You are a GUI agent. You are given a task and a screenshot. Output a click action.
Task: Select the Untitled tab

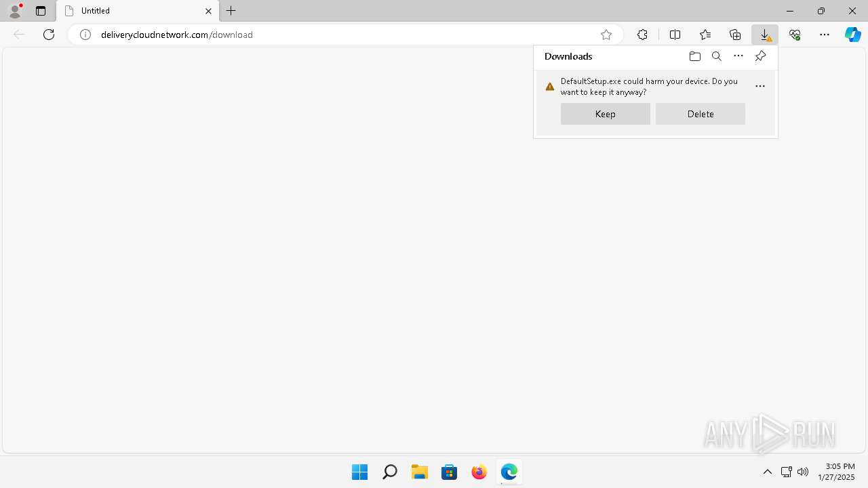click(x=139, y=11)
